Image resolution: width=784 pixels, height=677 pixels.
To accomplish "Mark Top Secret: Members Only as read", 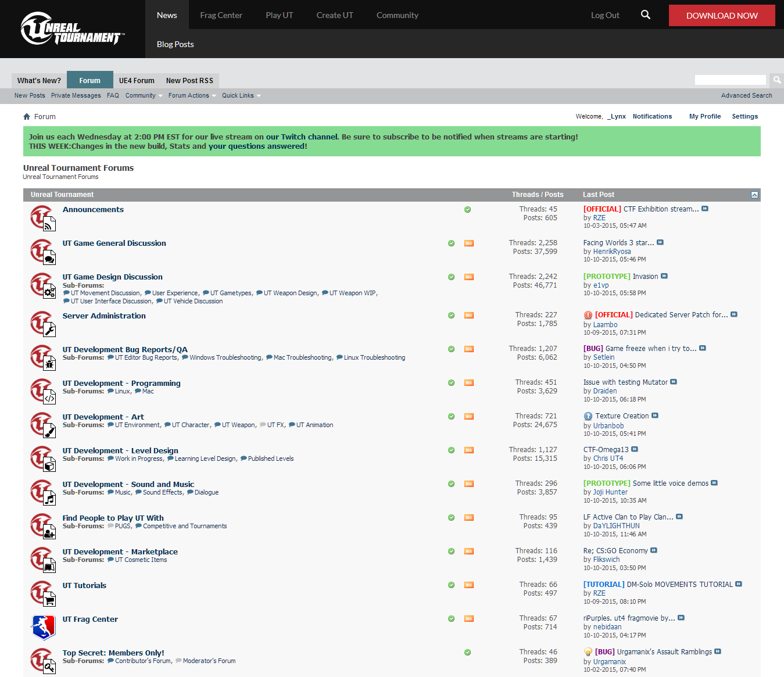I will pyautogui.click(x=468, y=653).
